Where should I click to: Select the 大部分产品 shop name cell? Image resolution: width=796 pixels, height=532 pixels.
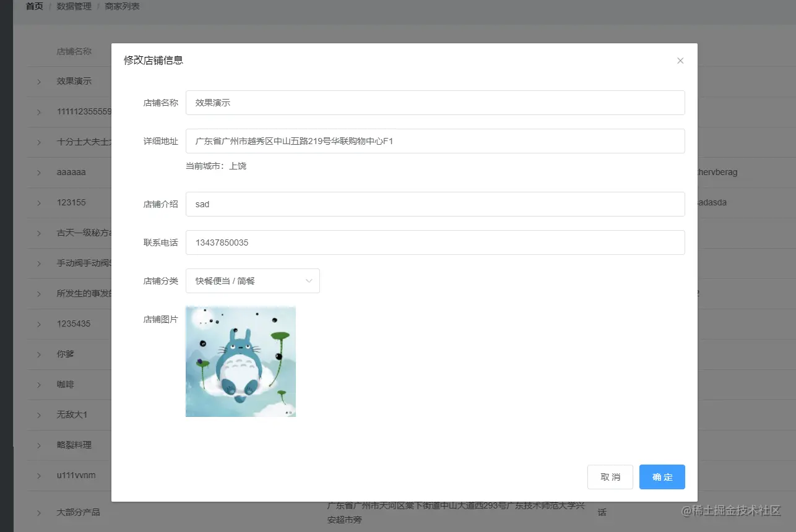tap(79, 512)
